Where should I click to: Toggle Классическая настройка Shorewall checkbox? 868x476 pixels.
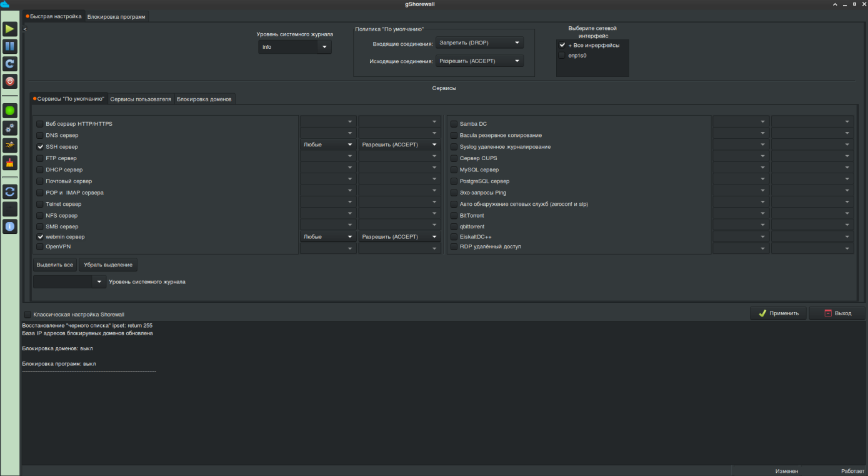pyautogui.click(x=27, y=315)
